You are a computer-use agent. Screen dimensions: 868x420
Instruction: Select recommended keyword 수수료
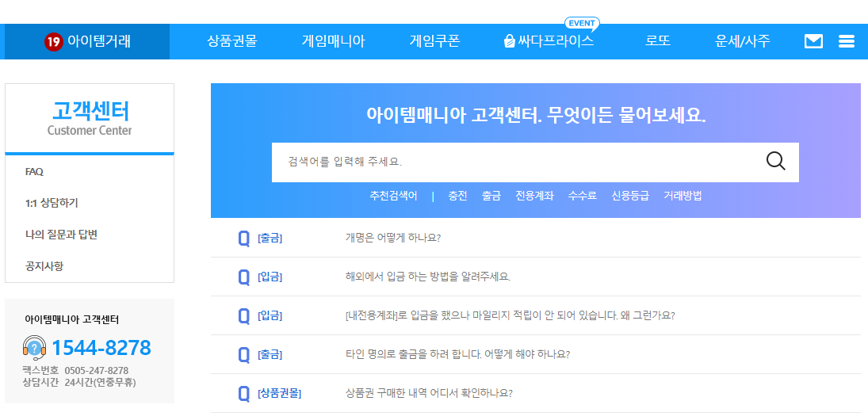click(x=583, y=195)
